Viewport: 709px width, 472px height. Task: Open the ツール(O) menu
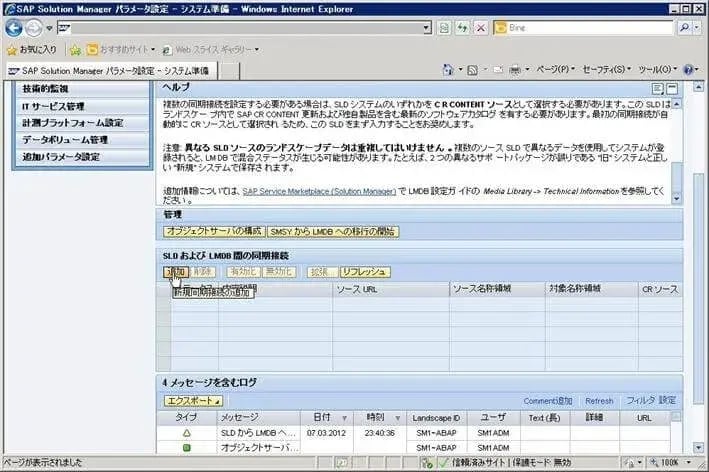[x=658, y=70]
